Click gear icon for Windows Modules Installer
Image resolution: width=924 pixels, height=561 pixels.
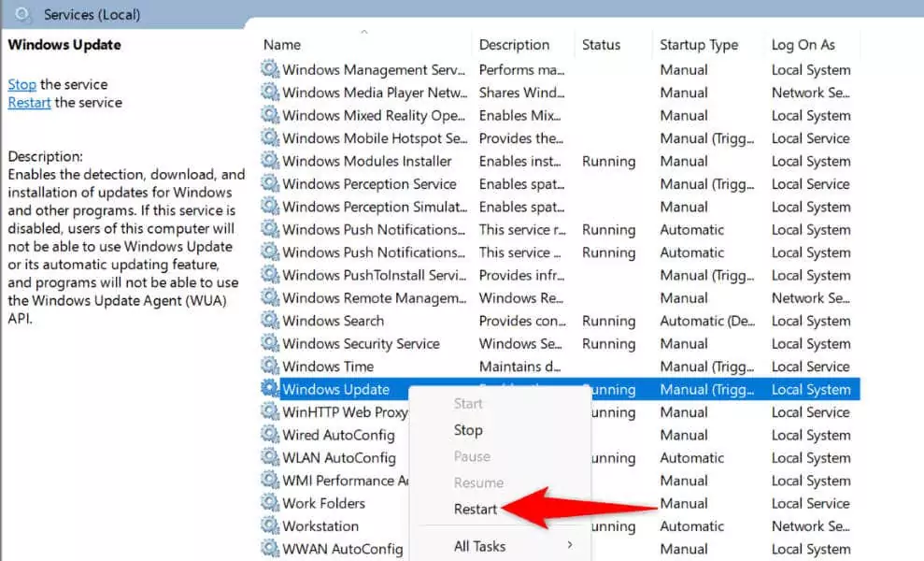click(270, 161)
